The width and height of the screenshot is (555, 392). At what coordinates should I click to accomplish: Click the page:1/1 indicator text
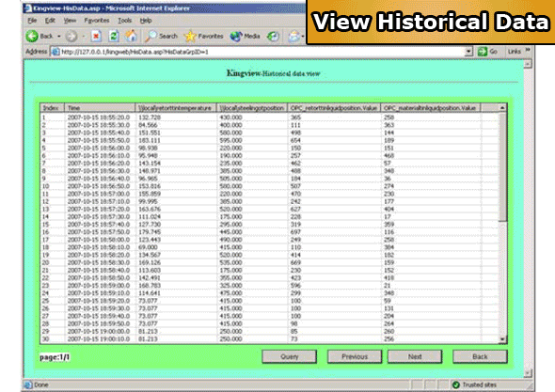coord(55,357)
